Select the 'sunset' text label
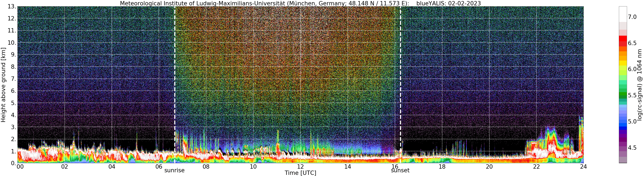 (x=400, y=171)
